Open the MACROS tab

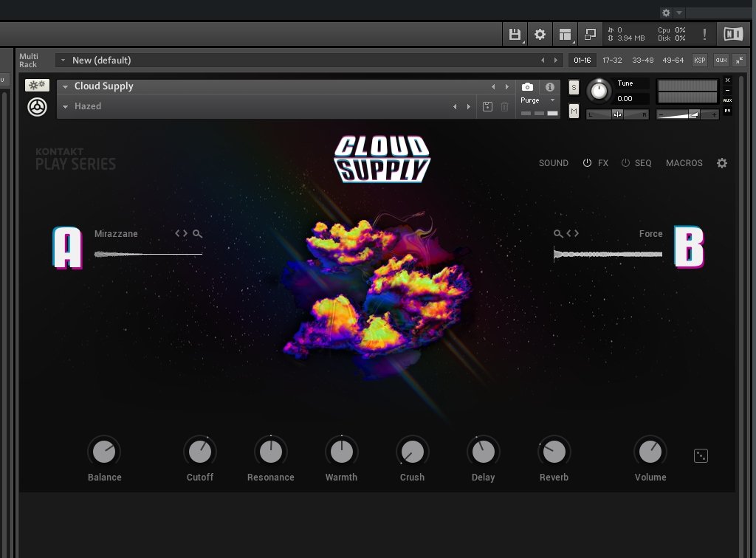tap(684, 163)
